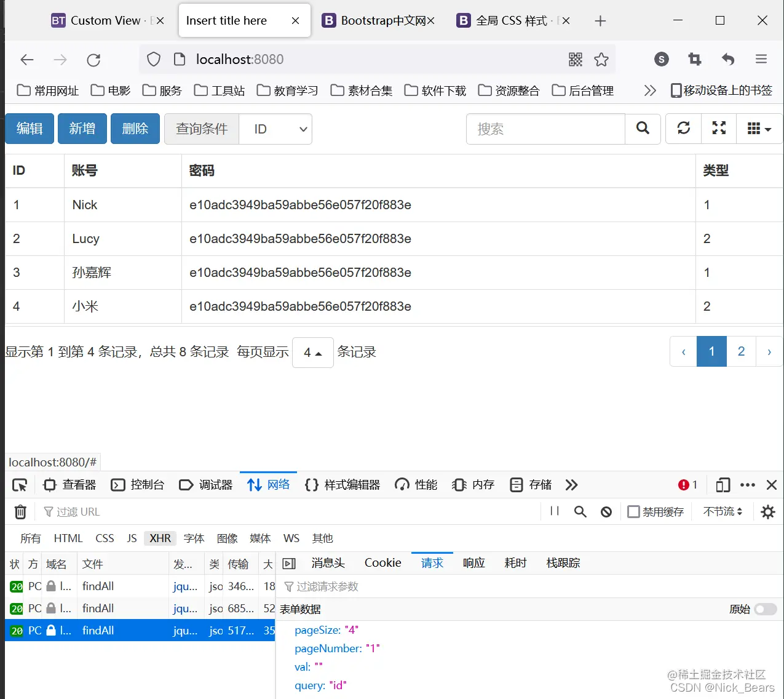Switch to 全局 CSS 样式 browser tab
This screenshot has height=699, width=784.
point(512,21)
